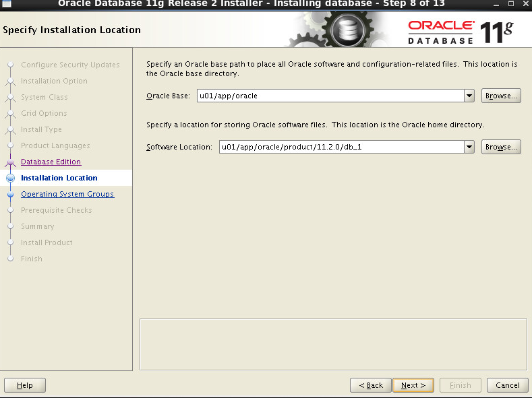Maximize the installer window
This screenshot has height=398, width=532.
tap(511, 4)
